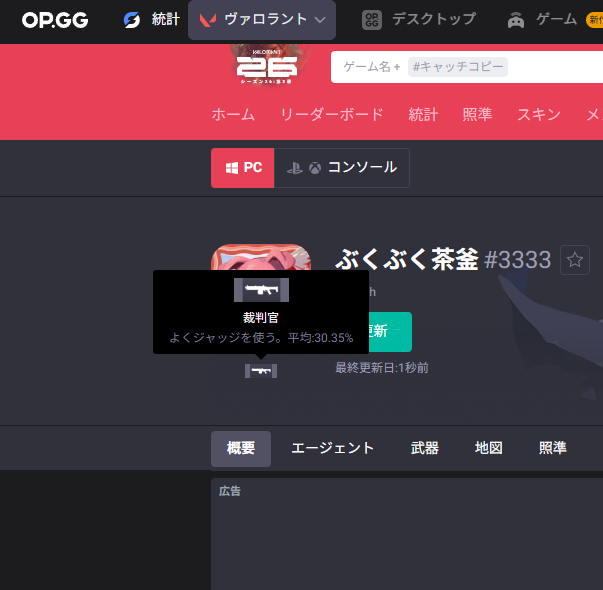Select the PC platform toggle
The height and width of the screenshot is (590, 603).
243,168
